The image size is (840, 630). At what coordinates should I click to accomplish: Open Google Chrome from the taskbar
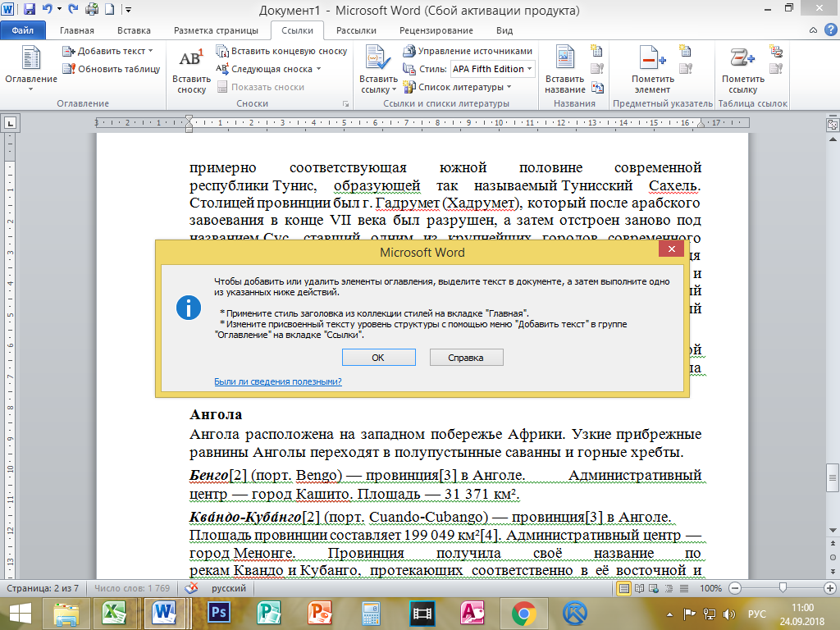523,614
